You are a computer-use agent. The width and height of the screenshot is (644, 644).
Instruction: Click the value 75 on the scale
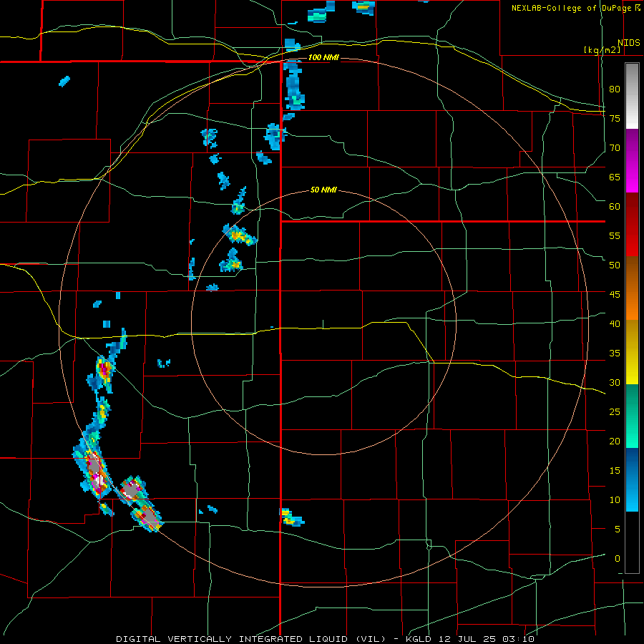tap(615, 118)
